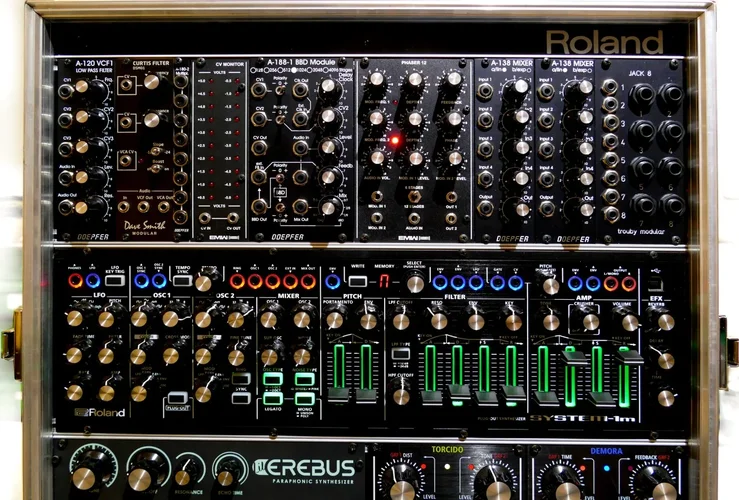Click the Delay Clock knob on A-188-1
The image size is (739, 500).
[x=328, y=87]
